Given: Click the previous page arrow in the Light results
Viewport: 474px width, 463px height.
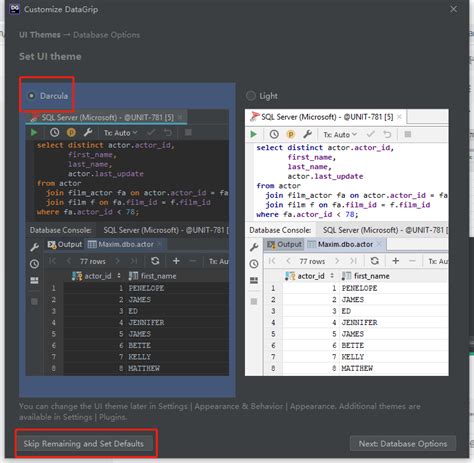Looking at the screenshot, I should coord(288,261).
